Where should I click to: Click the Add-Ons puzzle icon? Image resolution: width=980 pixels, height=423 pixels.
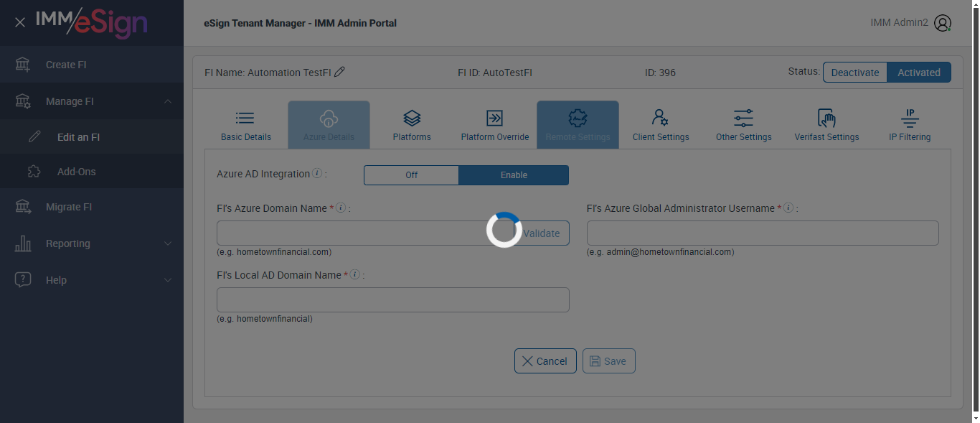[34, 171]
